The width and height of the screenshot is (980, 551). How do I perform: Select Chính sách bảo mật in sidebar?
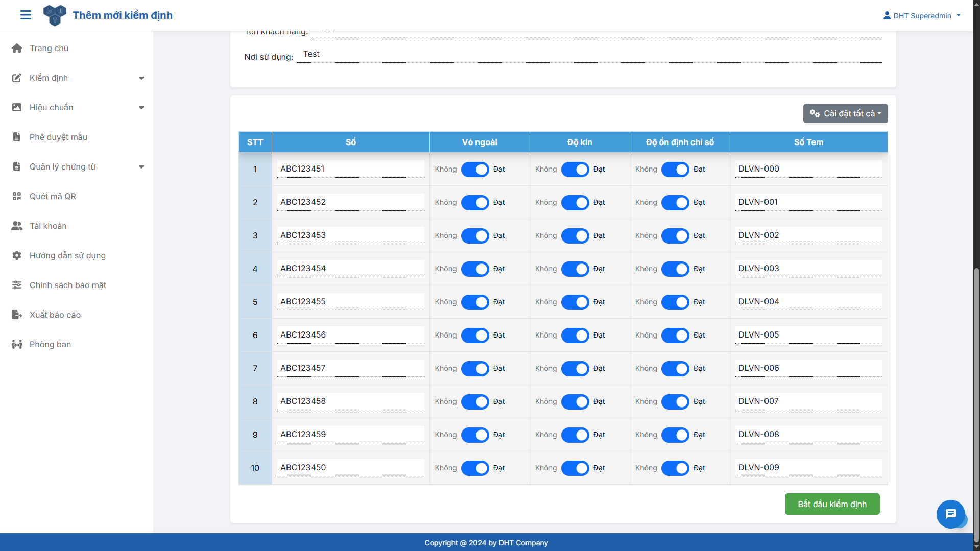pos(67,285)
